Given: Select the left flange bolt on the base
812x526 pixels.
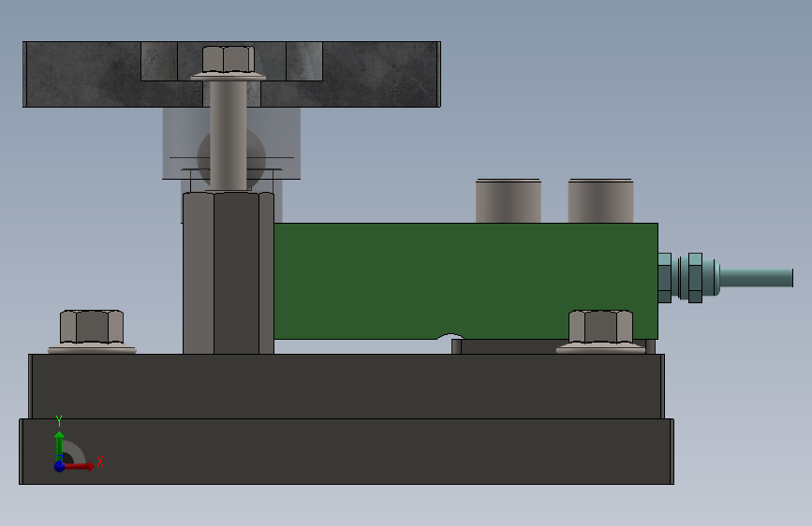Looking at the screenshot, I should point(92,332).
